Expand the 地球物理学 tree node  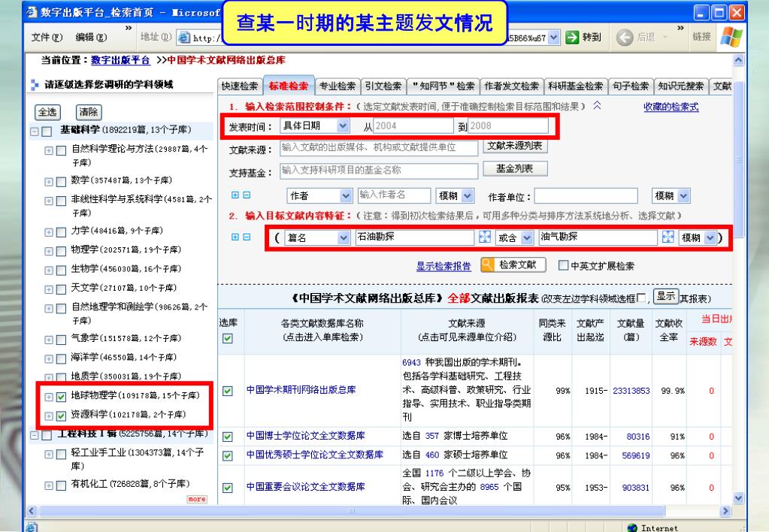(49, 397)
